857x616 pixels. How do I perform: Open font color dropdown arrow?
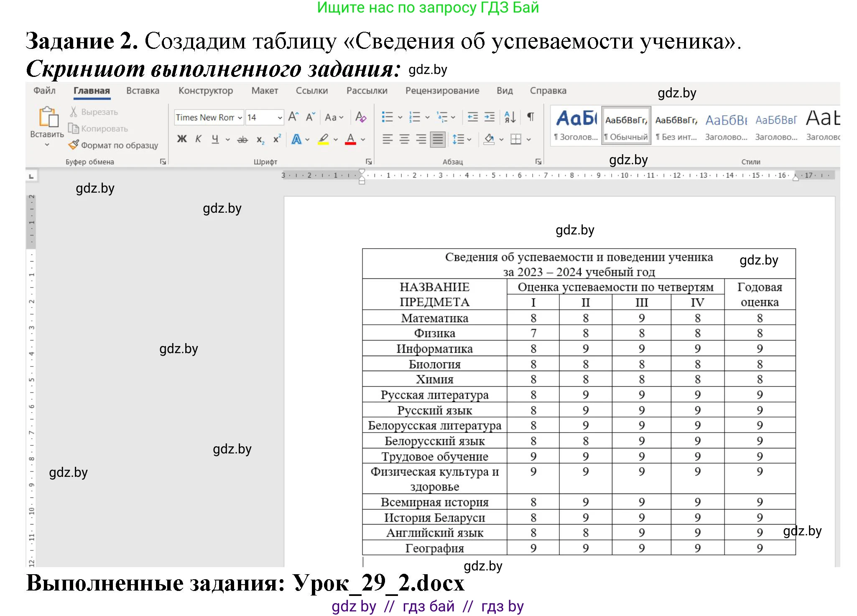tap(363, 140)
